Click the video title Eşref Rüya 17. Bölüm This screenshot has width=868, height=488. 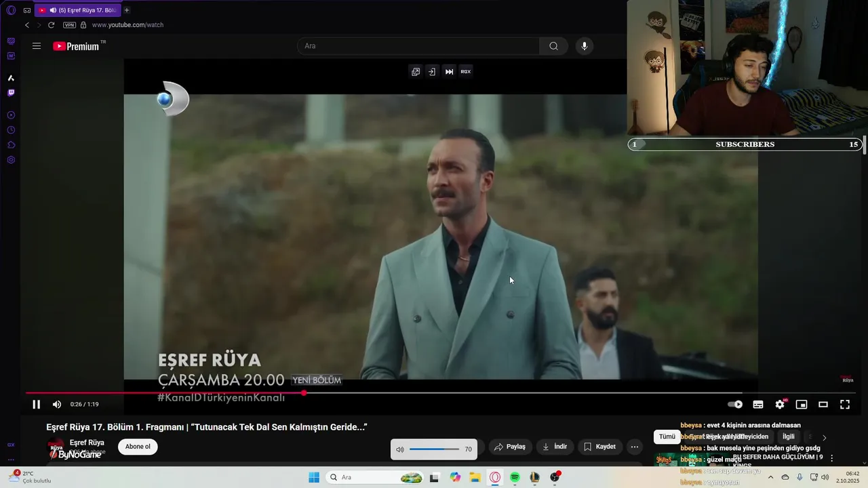[207, 427]
